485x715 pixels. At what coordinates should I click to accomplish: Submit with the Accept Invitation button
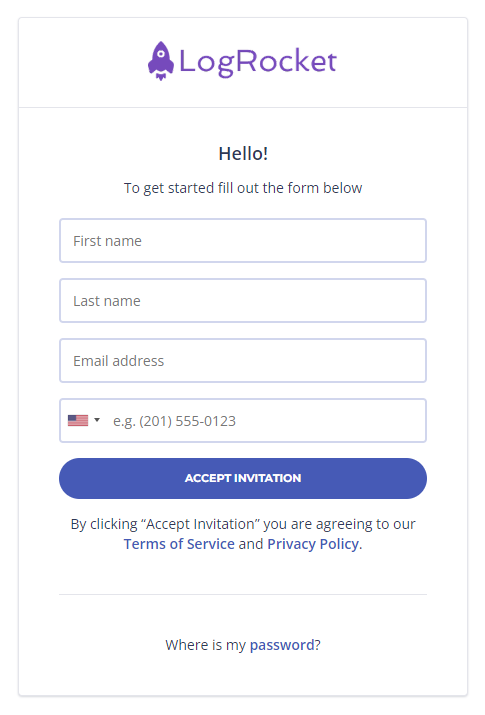coord(243,478)
